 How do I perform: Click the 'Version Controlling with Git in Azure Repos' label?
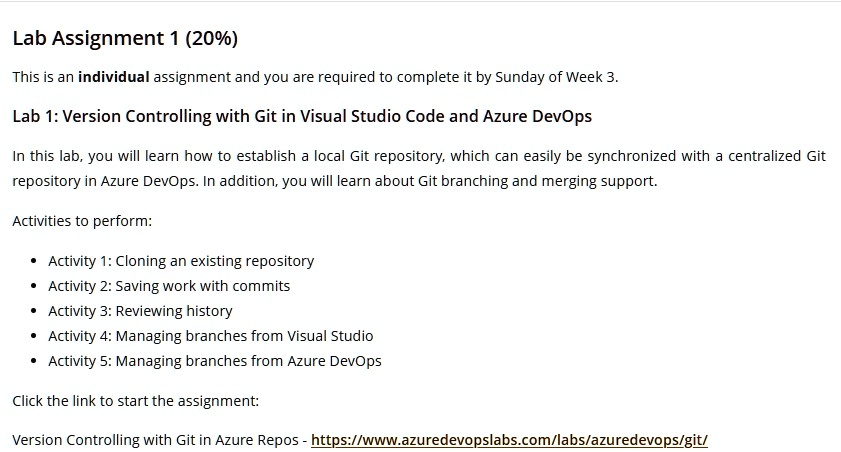point(155,440)
